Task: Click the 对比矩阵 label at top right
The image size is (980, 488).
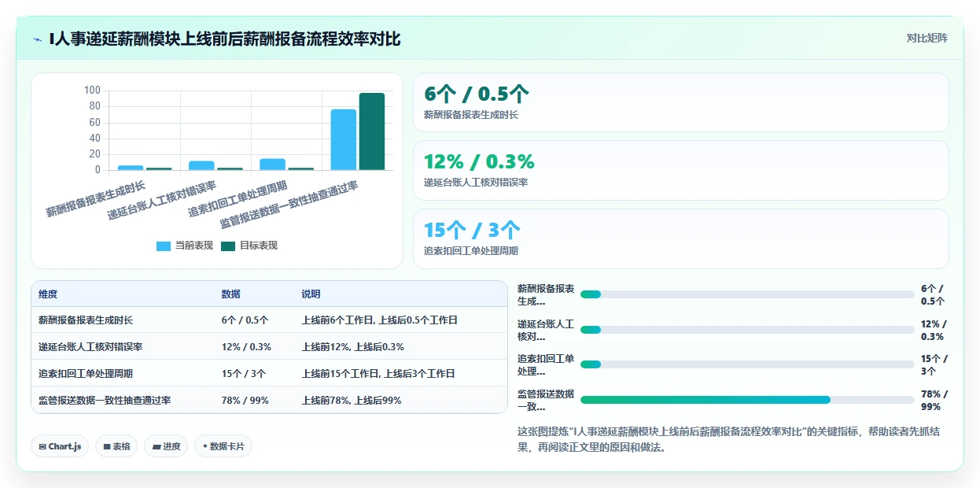Action: pyautogui.click(x=927, y=38)
